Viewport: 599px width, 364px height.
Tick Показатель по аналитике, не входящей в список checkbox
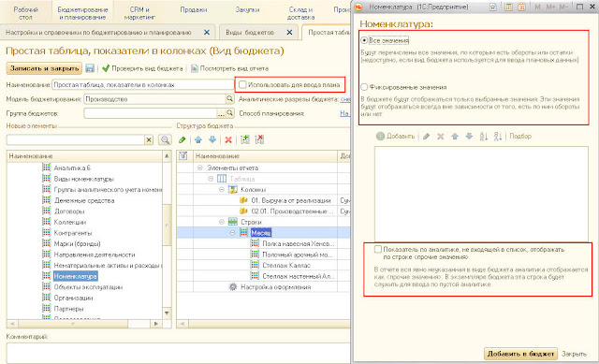378,250
